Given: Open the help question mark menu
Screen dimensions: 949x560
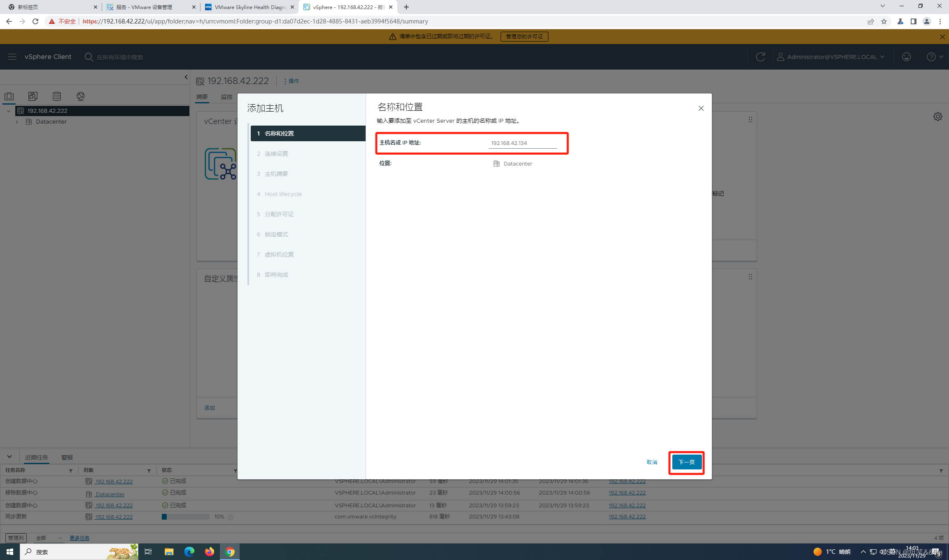Looking at the screenshot, I should [x=935, y=57].
